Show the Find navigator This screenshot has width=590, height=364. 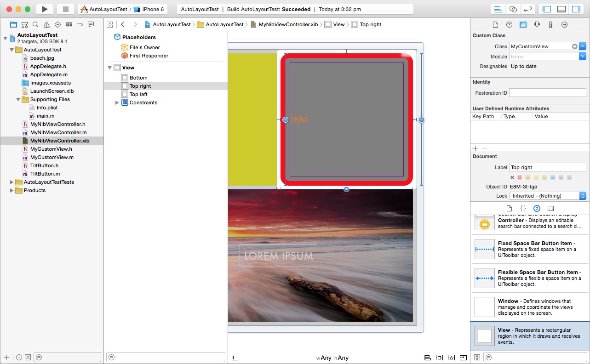coord(35,24)
